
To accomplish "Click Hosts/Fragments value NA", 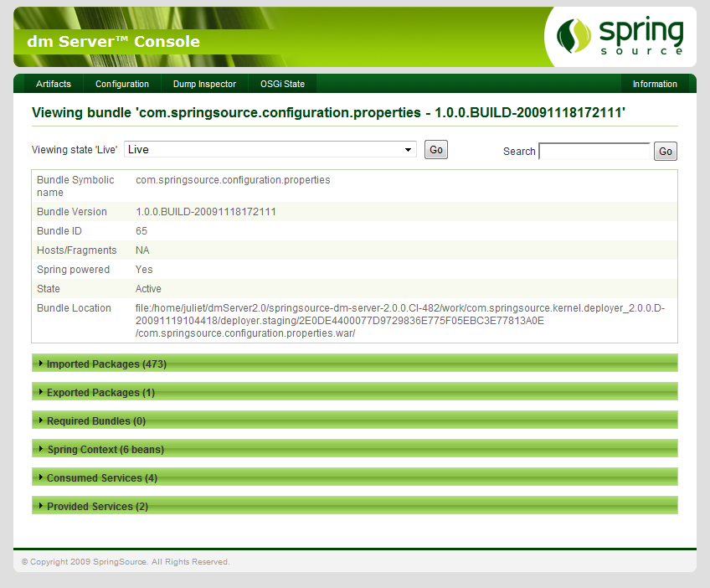I will click(x=142, y=250).
